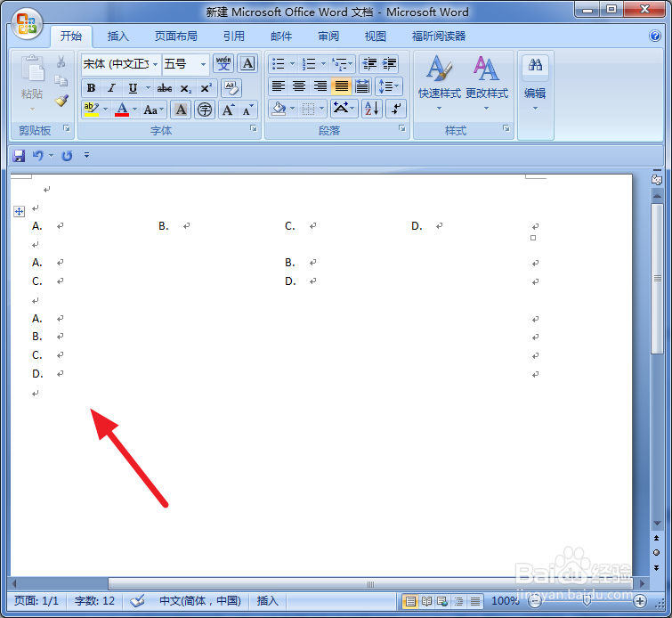672x618 pixels.
Task: Open the 编辑 menu button
Action: pyautogui.click(x=535, y=83)
